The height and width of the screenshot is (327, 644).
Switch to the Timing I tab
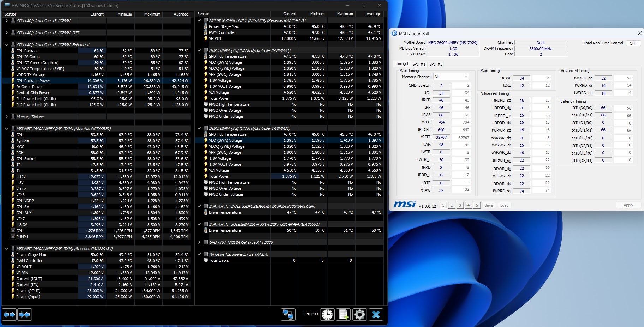(x=401, y=64)
